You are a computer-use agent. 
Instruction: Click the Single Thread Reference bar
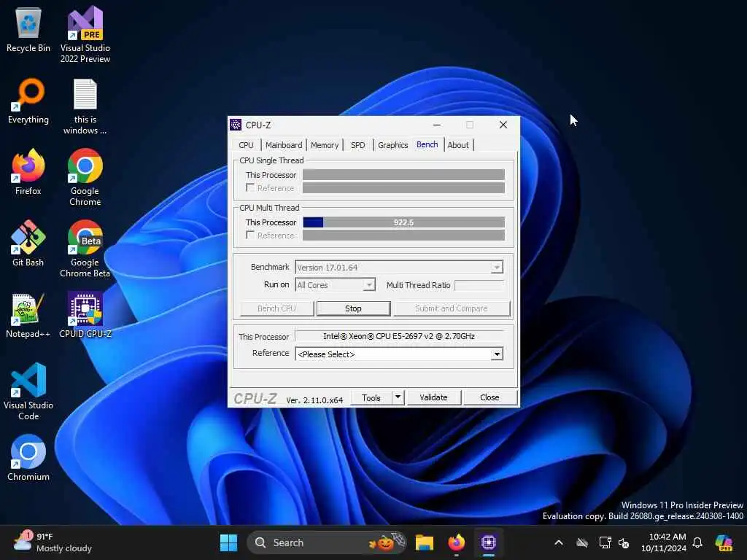(x=403, y=188)
